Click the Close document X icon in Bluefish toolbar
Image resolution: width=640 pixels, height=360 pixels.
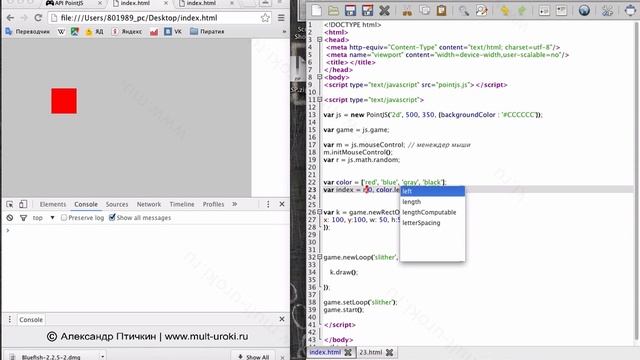384,10
